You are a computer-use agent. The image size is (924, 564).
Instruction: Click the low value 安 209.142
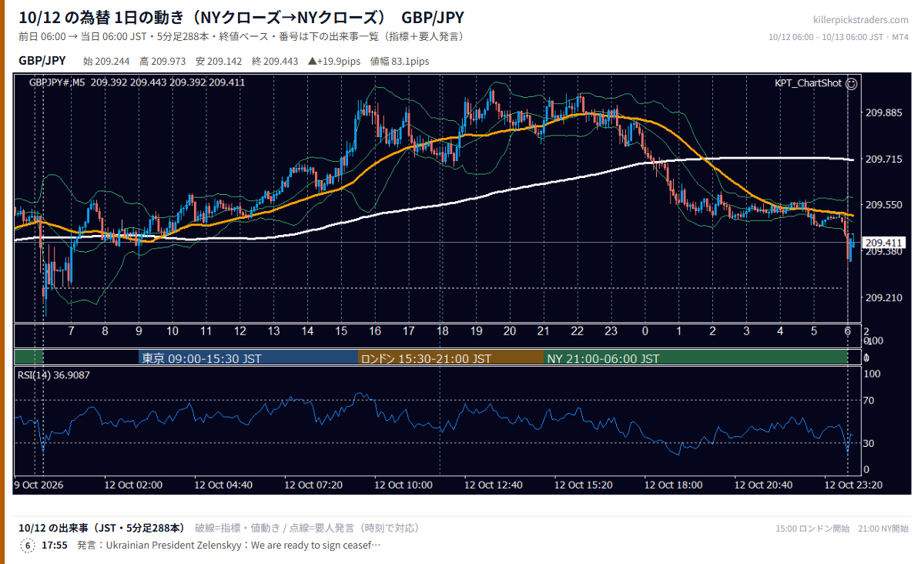point(219,61)
